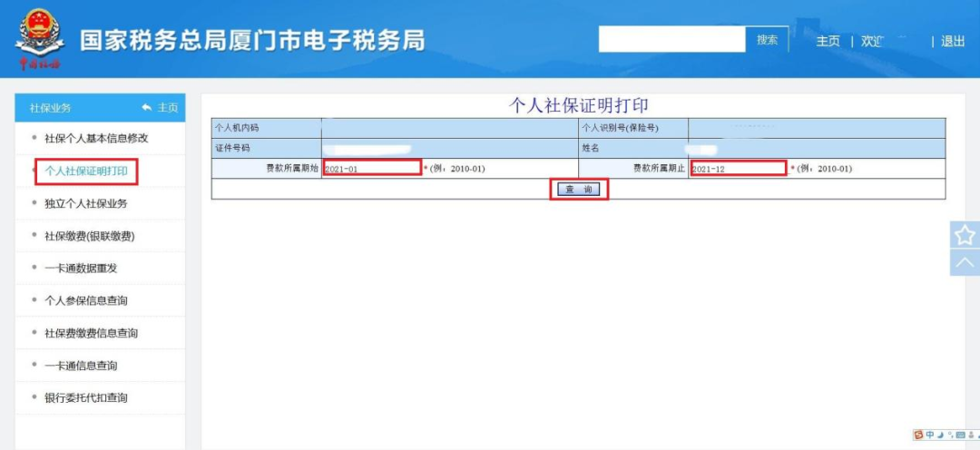Open 社保费缴费信息查询 menu item
The image size is (980, 450).
click(x=92, y=334)
